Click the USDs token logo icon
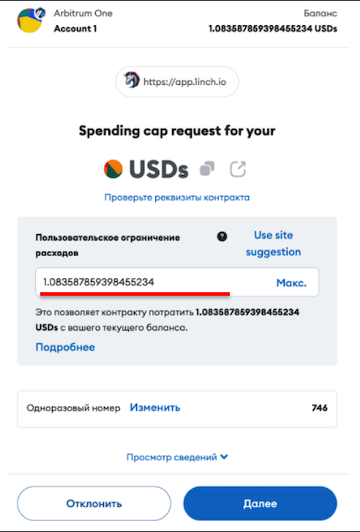 coord(113,169)
